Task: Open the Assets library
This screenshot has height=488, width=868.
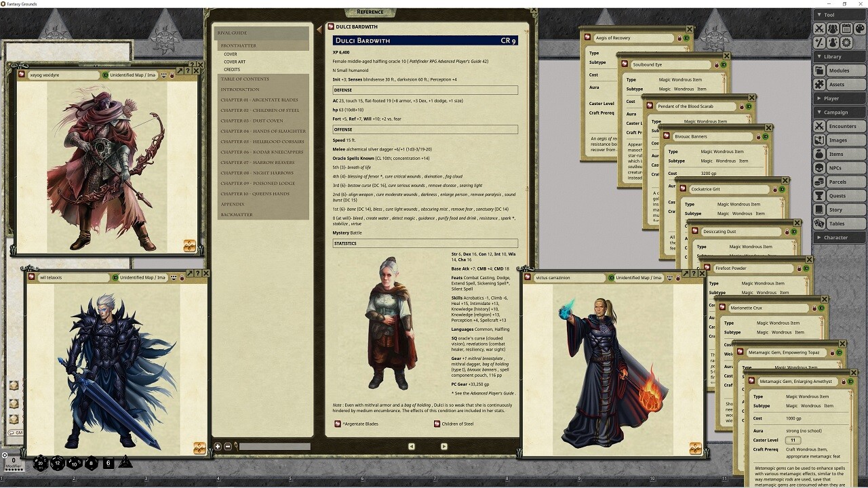Action: click(837, 85)
